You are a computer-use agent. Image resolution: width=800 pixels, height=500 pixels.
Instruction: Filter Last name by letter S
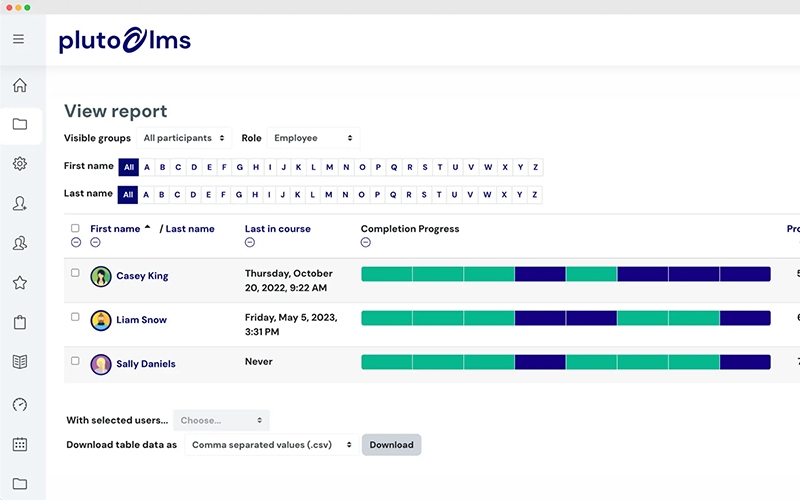pos(425,194)
